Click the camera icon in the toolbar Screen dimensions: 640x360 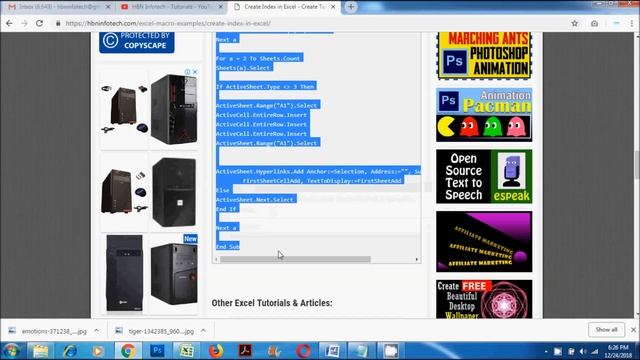pyautogui.click(x=594, y=23)
